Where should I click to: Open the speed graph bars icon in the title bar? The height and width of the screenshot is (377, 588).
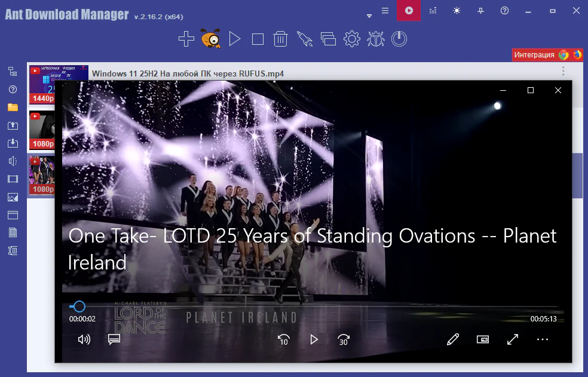tap(433, 11)
